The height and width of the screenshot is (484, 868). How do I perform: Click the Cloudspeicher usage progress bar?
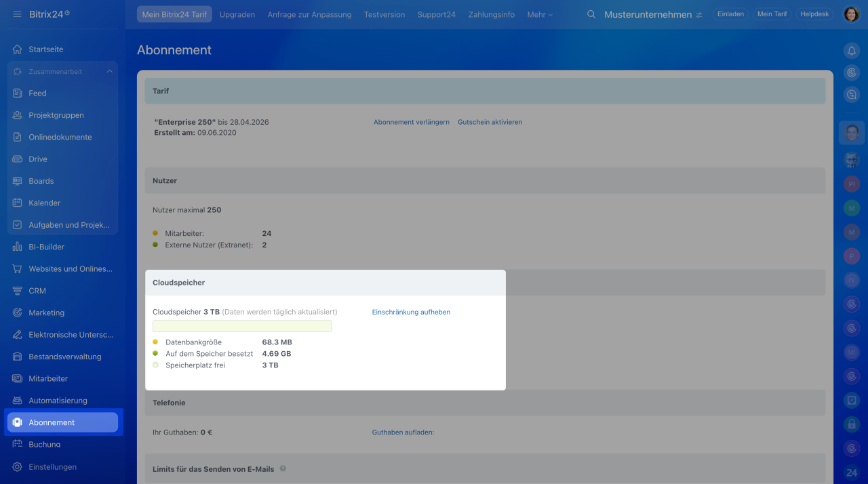coord(242,326)
